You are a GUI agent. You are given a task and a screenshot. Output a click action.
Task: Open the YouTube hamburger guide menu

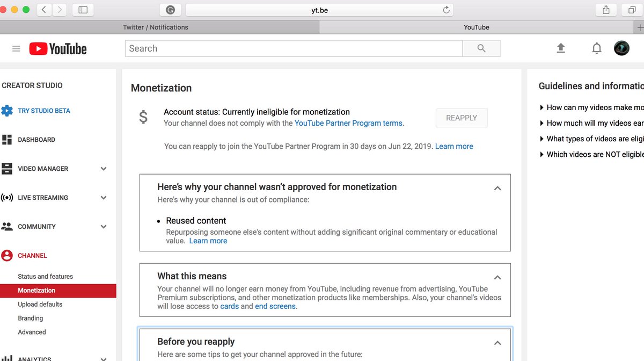[16, 49]
